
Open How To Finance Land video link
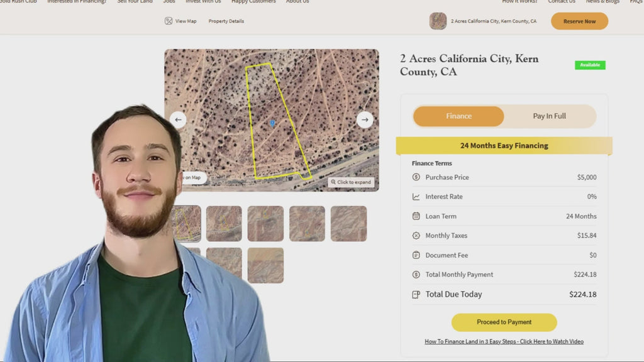[x=504, y=342]
